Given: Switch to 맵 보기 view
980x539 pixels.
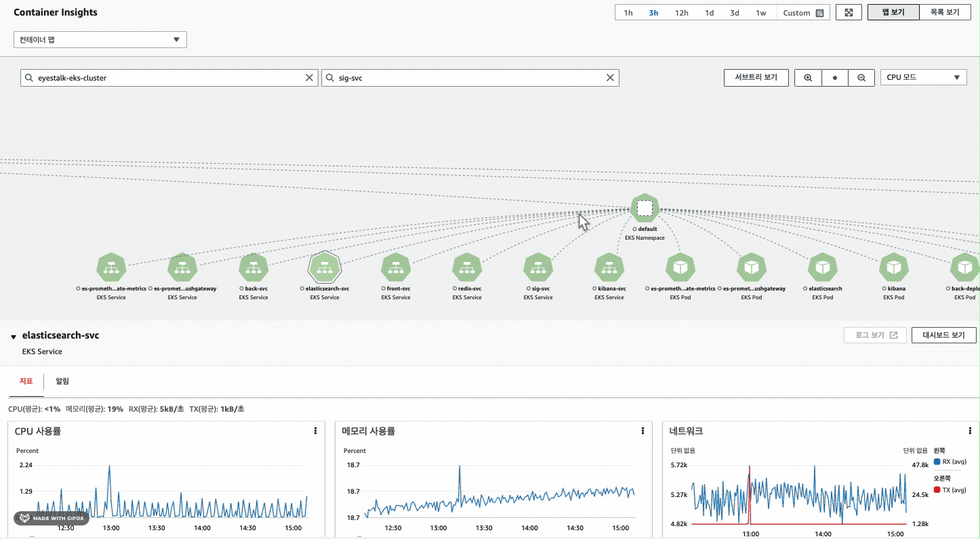Looking at the screenshot, I should tap(893, 12).
